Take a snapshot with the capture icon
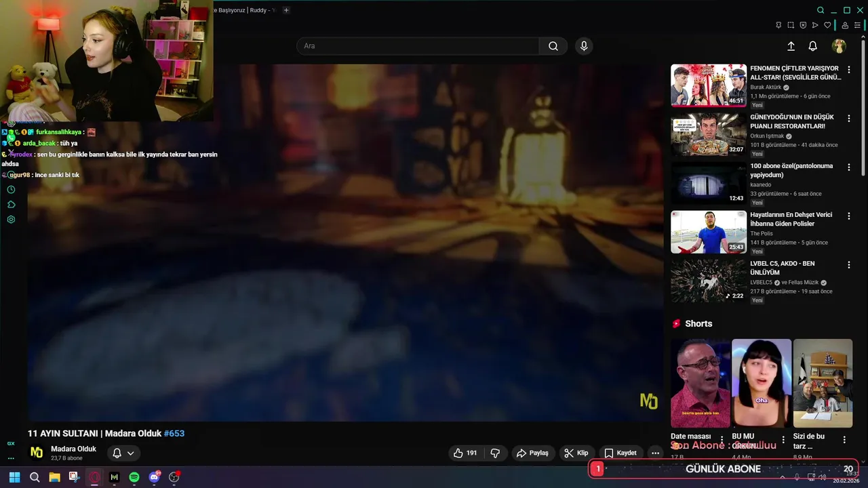Screen dimensions: 868x488 pyautogui.click(x=791, y=25)
